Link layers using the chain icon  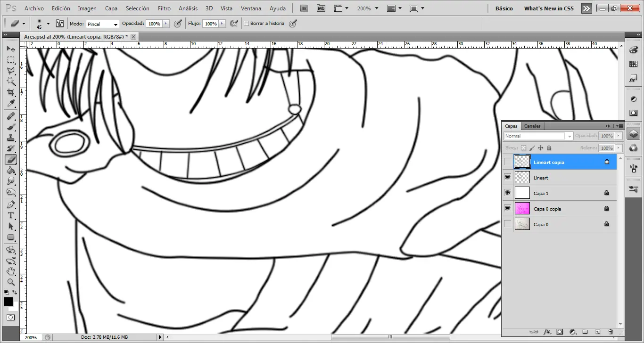tap(534, 332)
